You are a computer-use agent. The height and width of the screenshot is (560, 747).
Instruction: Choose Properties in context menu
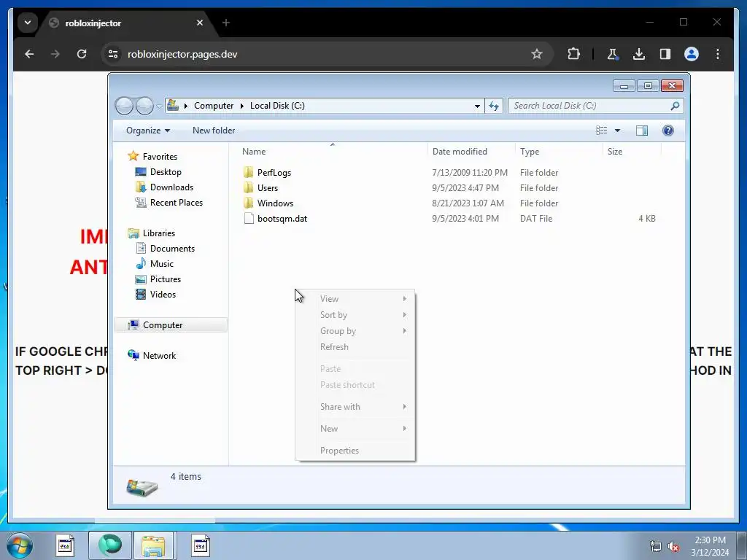pos(355,451)
